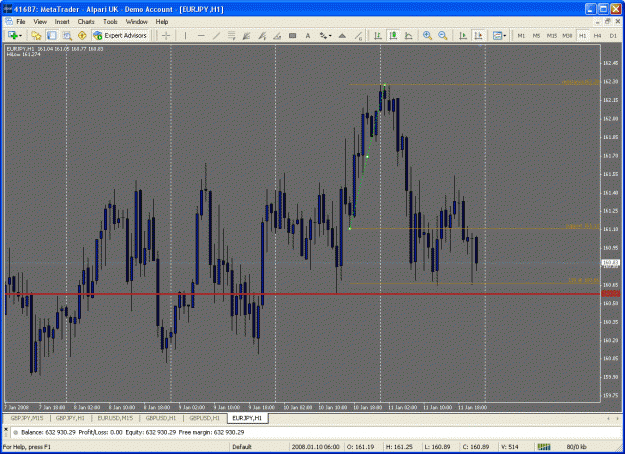Toggle the Chart Shift option
The width and height of the screenshot is (625, 454).
478,35
